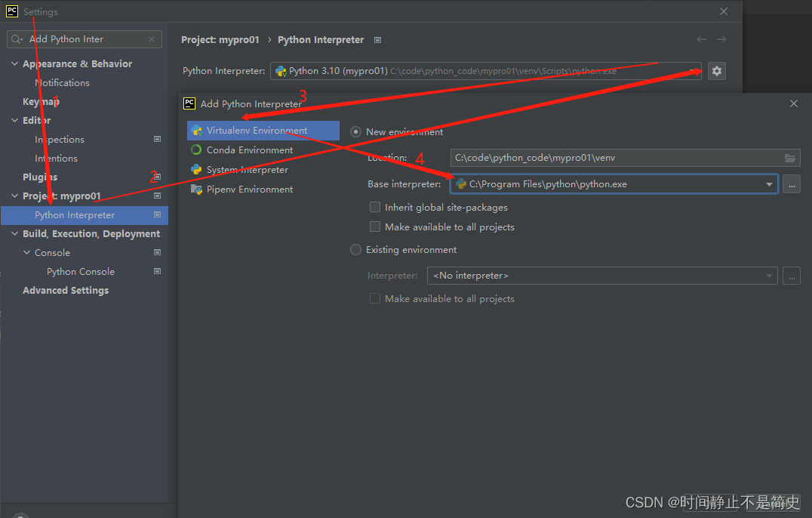The image size is (812, 518).
Task: Focus the settings search field
Action: click(x=85, y=39)
